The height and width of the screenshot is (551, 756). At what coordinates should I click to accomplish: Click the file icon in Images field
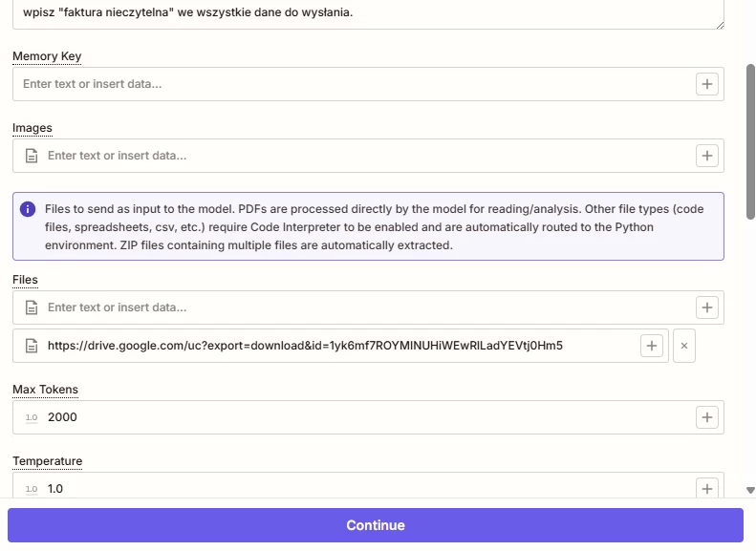32,156
